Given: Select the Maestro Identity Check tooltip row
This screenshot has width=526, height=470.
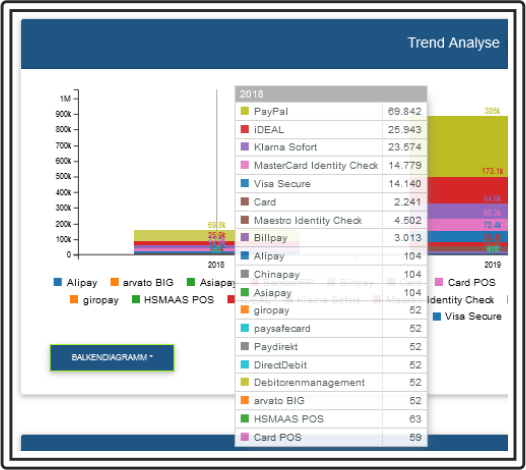Looking at the screenshot, I should (x=331, y=220).
